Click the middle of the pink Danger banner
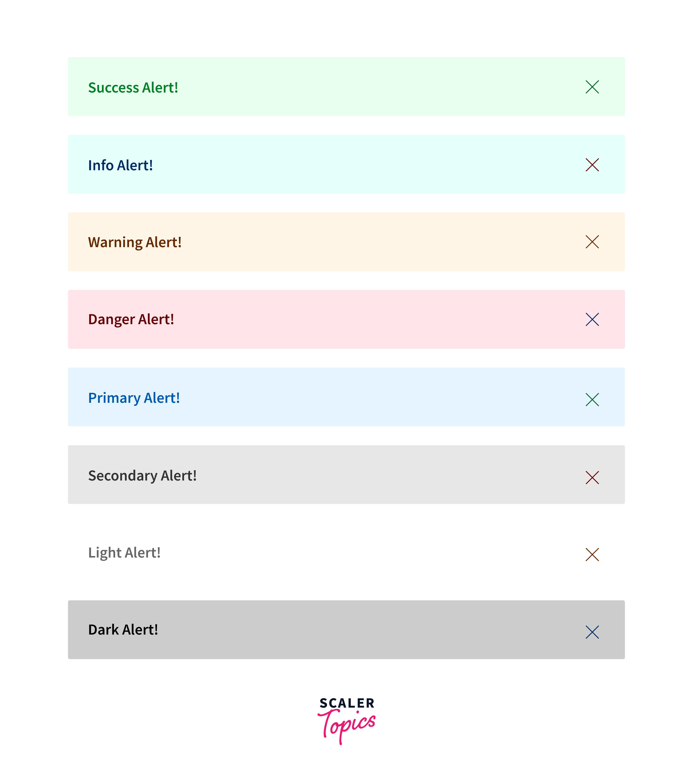The width and height of the screenshot is (693, 784). 346,319
